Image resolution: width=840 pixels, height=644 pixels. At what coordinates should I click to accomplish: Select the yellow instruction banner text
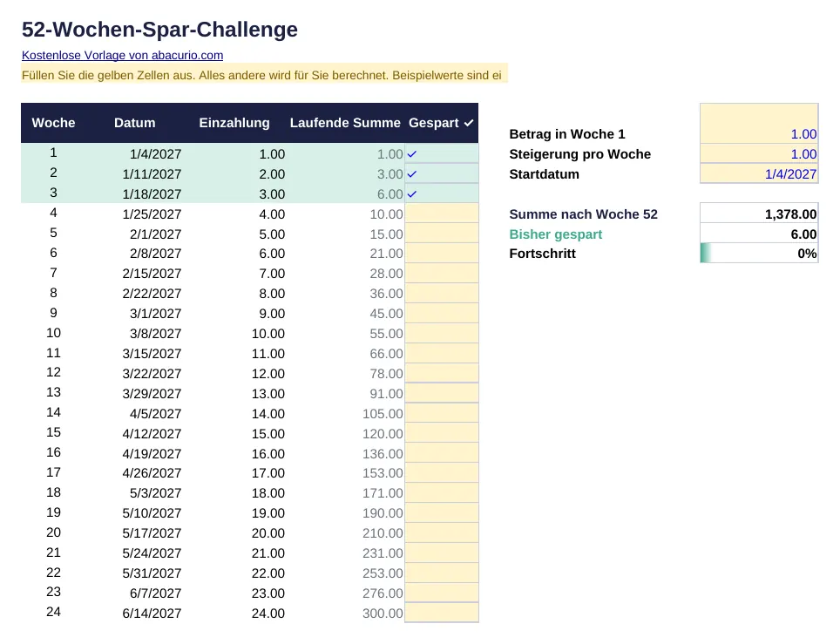click(264, 75)
